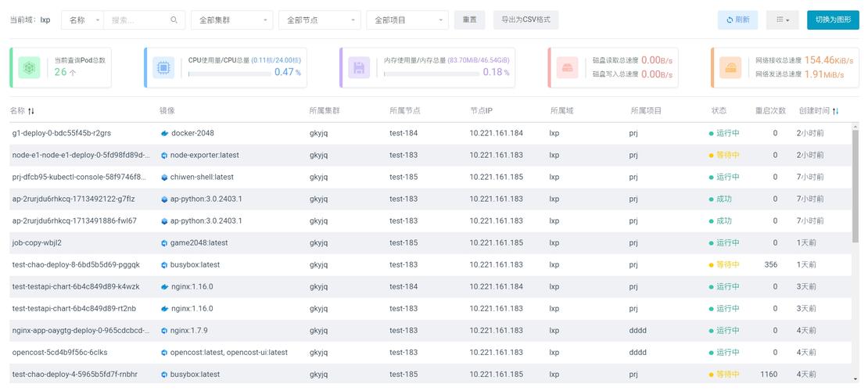The width and height of the screenshot is (868, 391).
Task: Open pod test-chao-deploy-8-6bd5b5d69-pggqk
Action: pos(76,265)
